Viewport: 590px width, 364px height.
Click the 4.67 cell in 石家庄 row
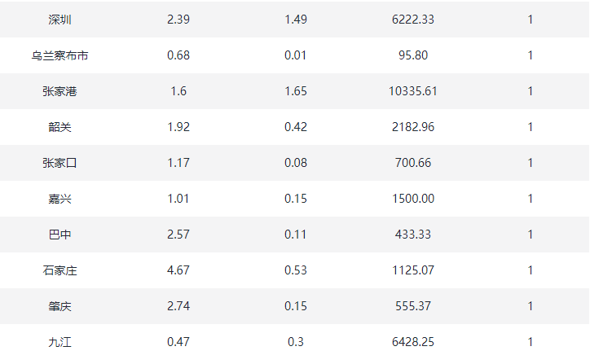[178, 270]
